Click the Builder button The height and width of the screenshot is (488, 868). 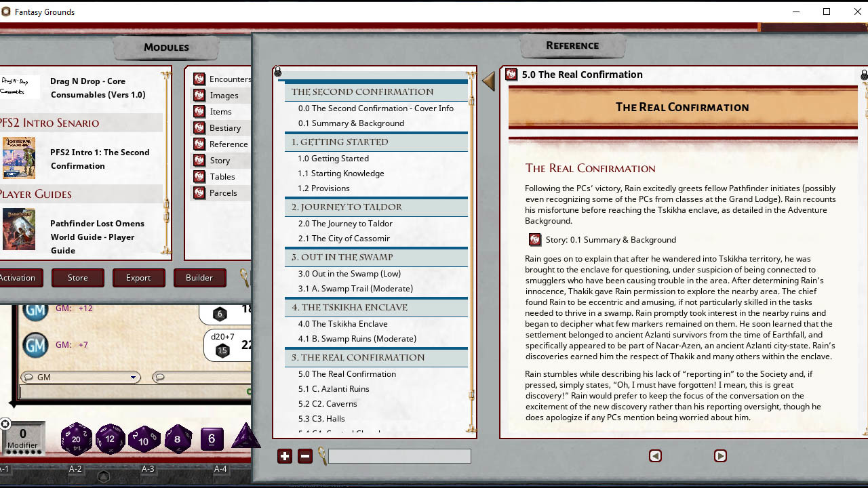199,277
